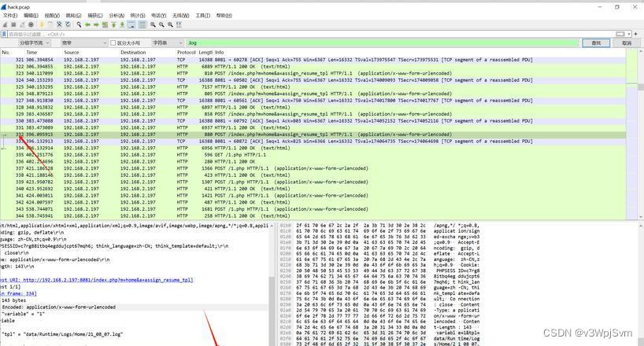Toggle auto-scroll during live capture
644x346 pixels.
[x=131, y=24]
